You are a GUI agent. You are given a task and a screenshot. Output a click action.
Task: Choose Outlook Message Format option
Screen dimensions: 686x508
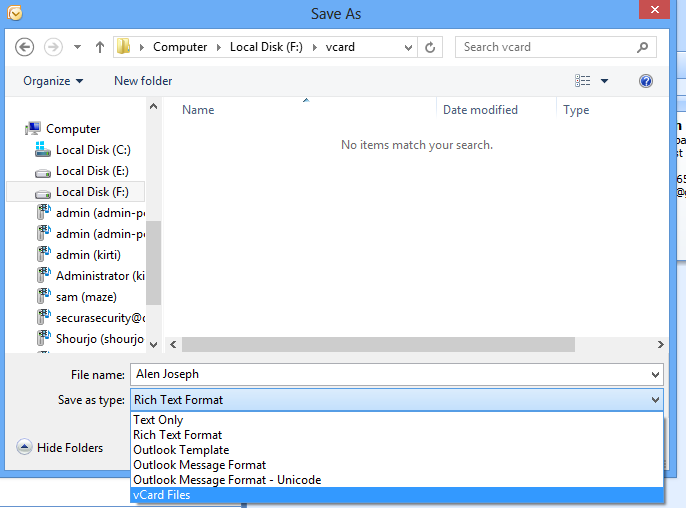(397, 465)
